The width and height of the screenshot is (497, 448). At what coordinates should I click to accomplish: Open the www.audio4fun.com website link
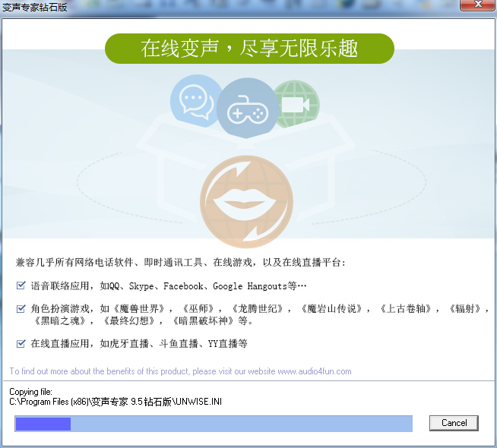pos(315,371)
